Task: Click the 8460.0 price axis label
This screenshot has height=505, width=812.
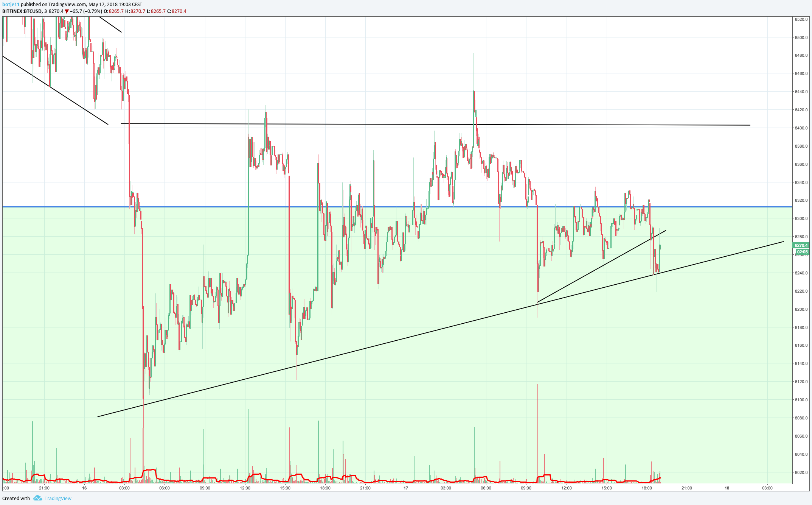Action: pos(801,73)
